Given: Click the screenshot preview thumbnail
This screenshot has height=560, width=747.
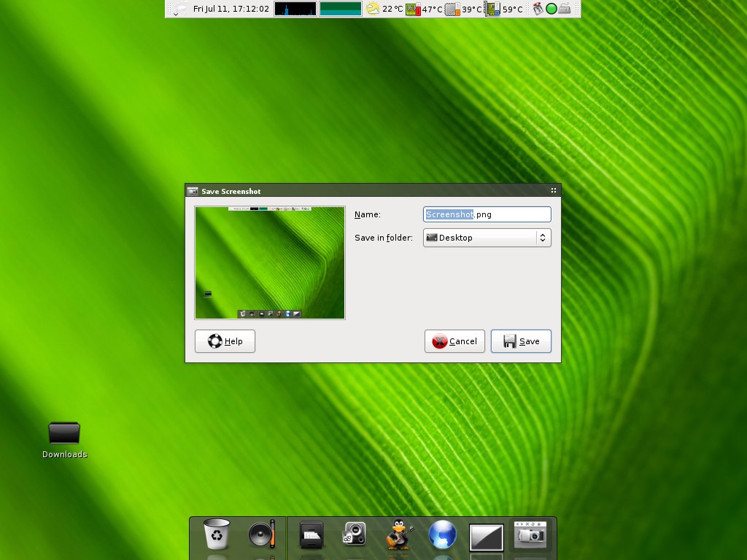Looking at the screenshot, I should click(270, 262).
